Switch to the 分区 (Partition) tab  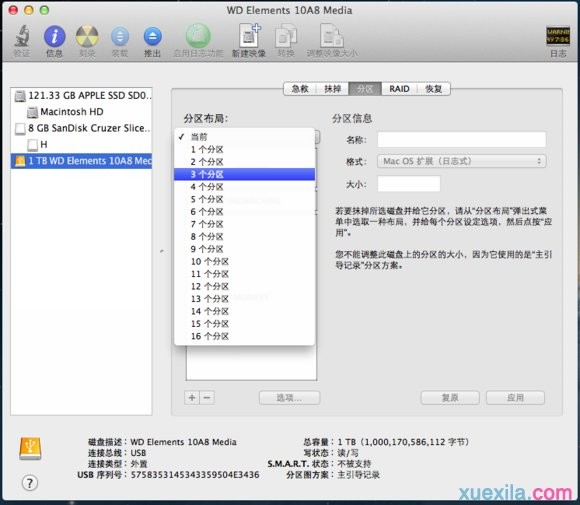click(365, 89)
